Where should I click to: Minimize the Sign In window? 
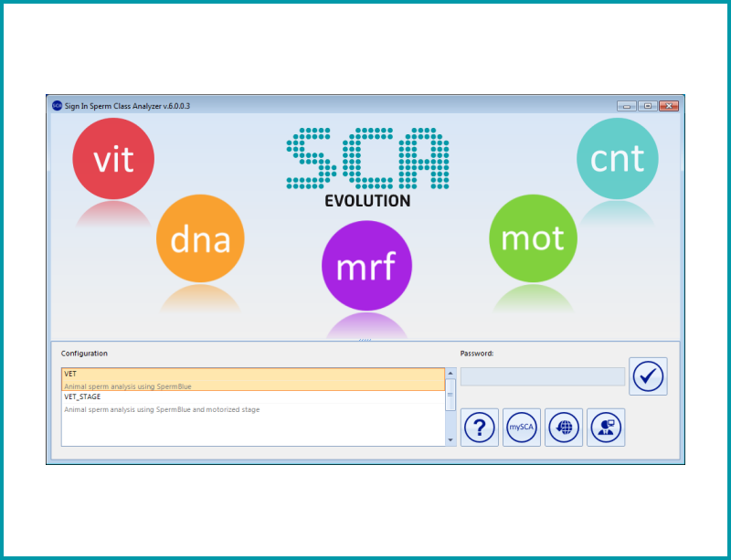(x=627, y=106)
